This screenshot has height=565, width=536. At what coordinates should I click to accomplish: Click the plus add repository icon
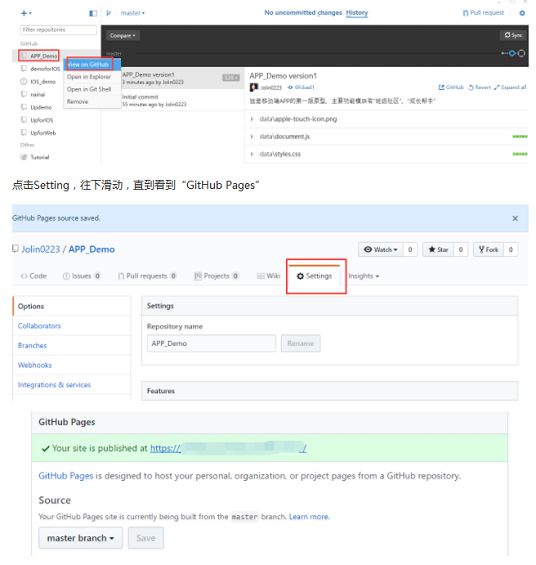pos(26,13)
